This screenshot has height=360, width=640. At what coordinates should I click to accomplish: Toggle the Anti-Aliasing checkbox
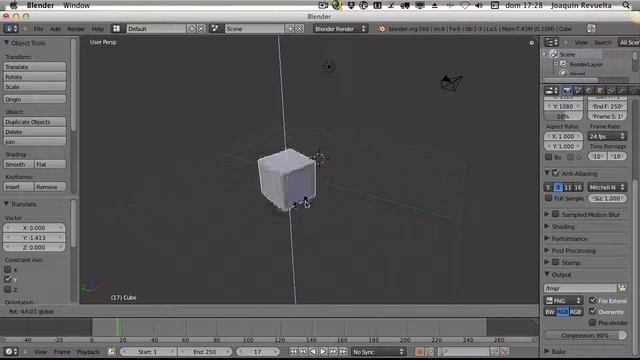coord(556,173)
